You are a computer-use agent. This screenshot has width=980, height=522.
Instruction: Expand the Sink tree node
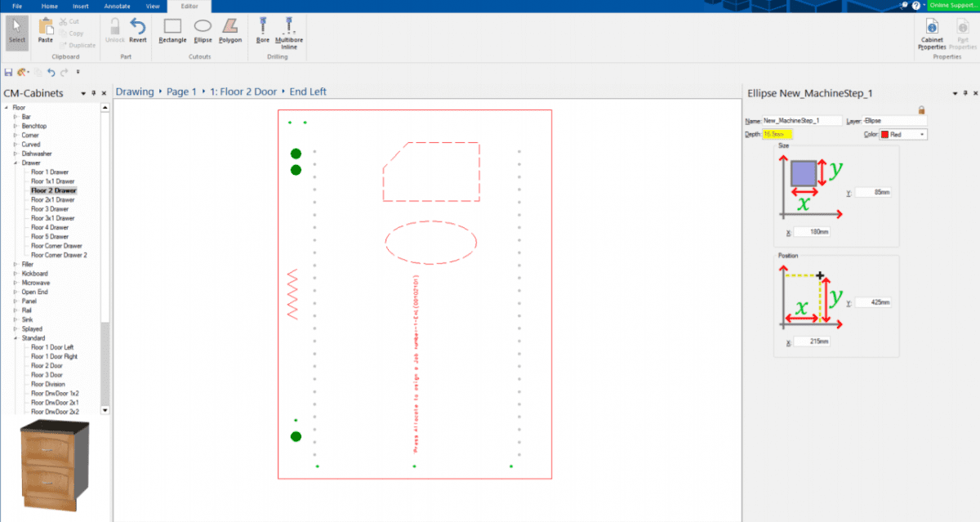click(x=16, y=319)
